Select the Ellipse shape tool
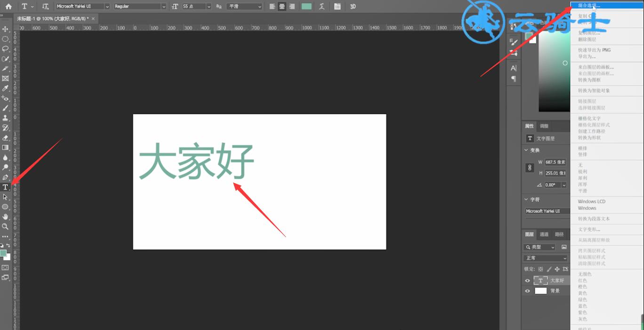This screenshot has height=330, width=644. pos(6,207)
